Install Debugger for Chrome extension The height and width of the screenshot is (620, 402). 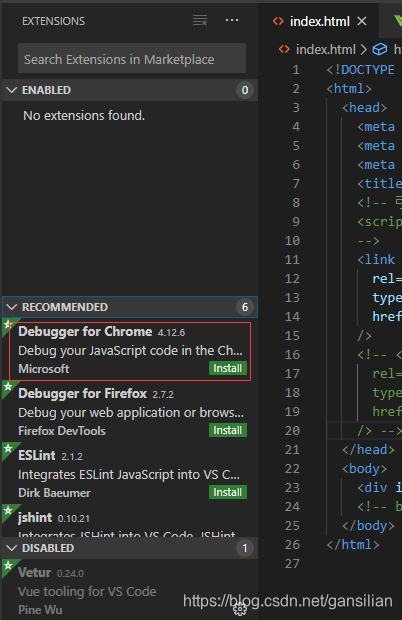point(228,368)
